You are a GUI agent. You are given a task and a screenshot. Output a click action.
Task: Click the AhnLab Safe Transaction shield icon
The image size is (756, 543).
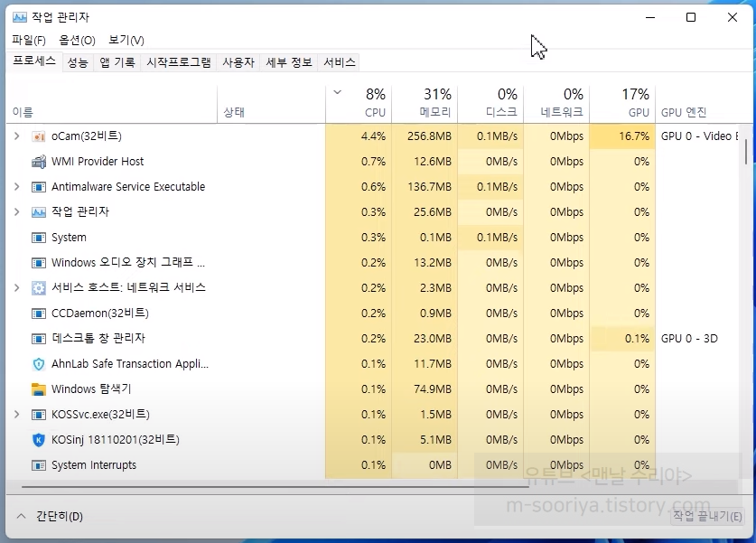pos(38,364)
